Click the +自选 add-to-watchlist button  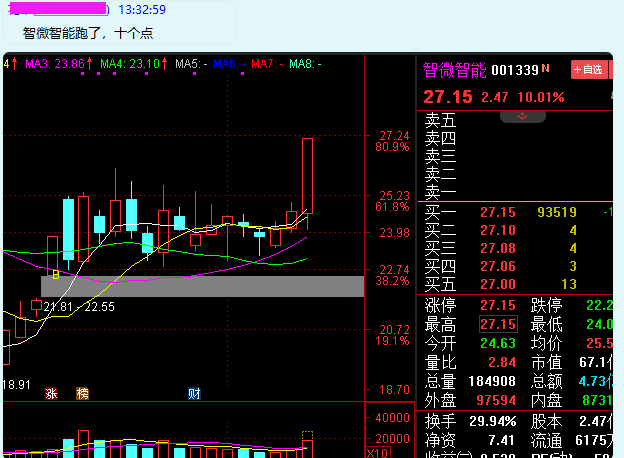tap(589, 70)
